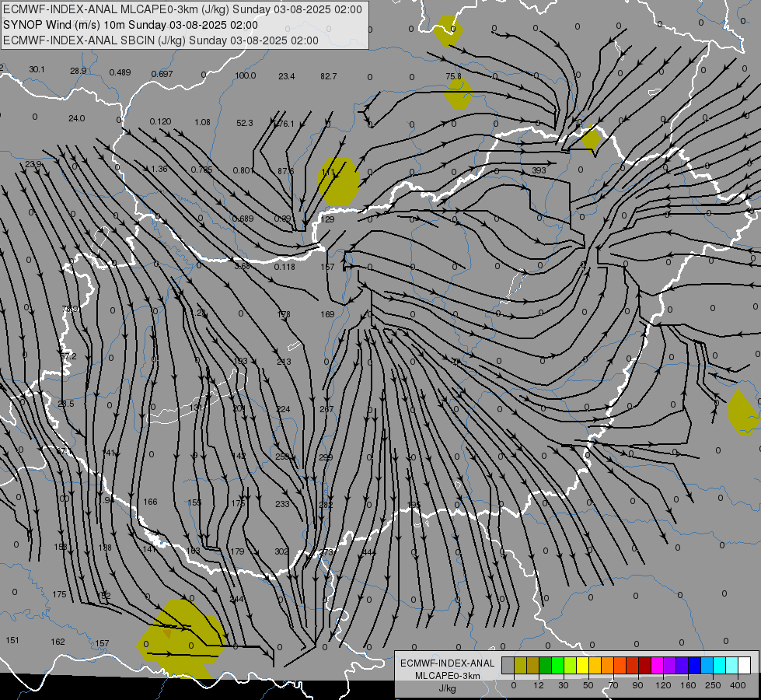761x700 pixels.
Task: Click the legend tick label '70'
Action: pos(613,685)
